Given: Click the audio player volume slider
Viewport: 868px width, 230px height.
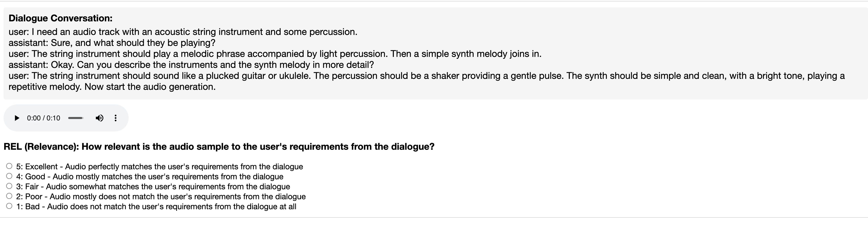Looking at the screenshot, I should pos(76,118).
